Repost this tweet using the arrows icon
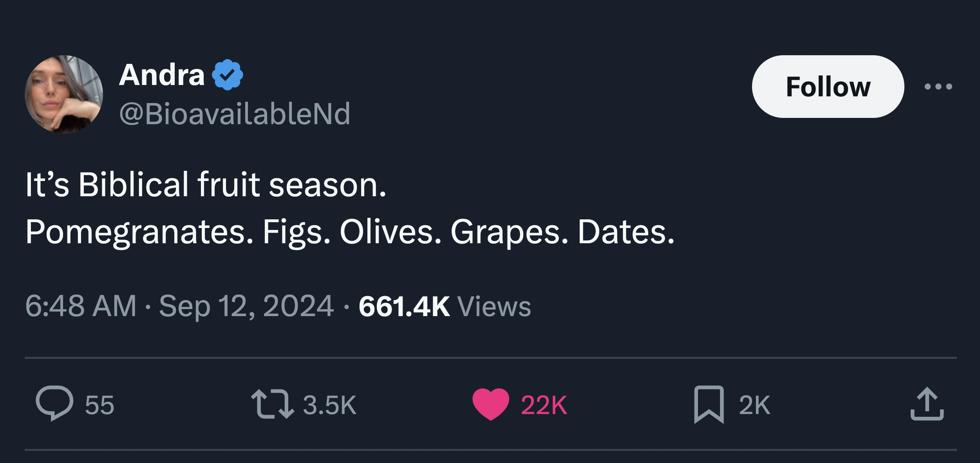Screen dimensions: 980x463 [x=272, y=404]
